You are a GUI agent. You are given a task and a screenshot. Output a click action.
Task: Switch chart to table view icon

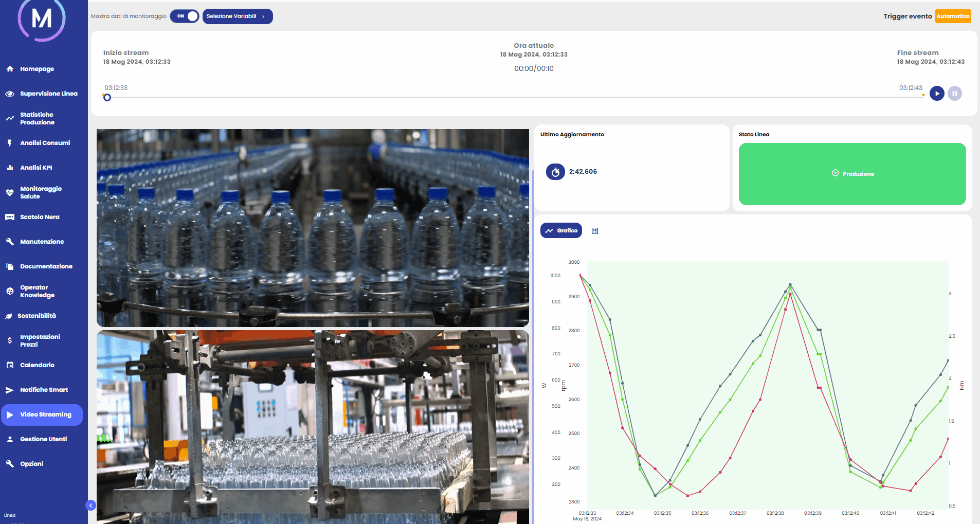tap(595, 231)
